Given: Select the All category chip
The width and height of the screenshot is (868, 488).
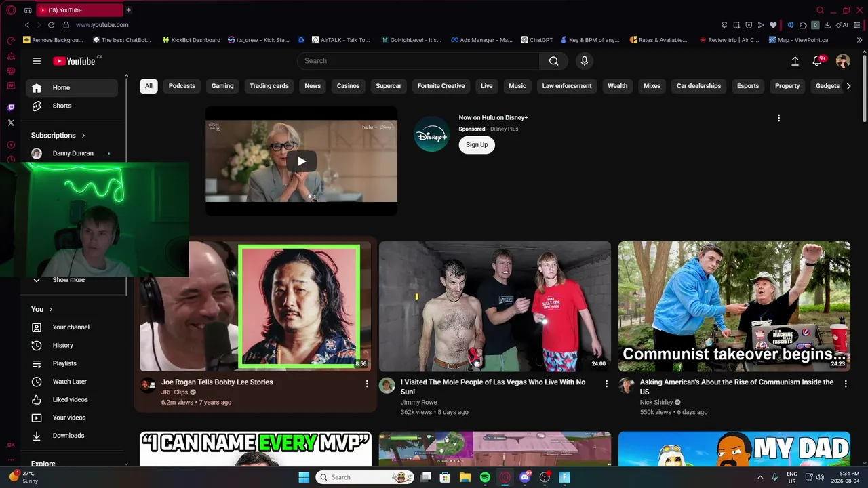Looking at the screenshot, I should (x=149, y=86).
